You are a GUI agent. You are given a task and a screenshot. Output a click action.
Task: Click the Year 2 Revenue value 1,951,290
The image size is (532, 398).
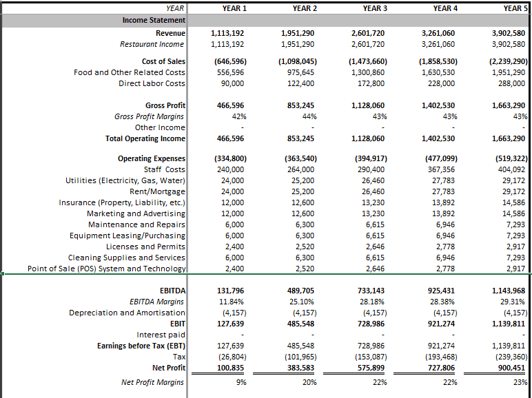click(299, 33)
